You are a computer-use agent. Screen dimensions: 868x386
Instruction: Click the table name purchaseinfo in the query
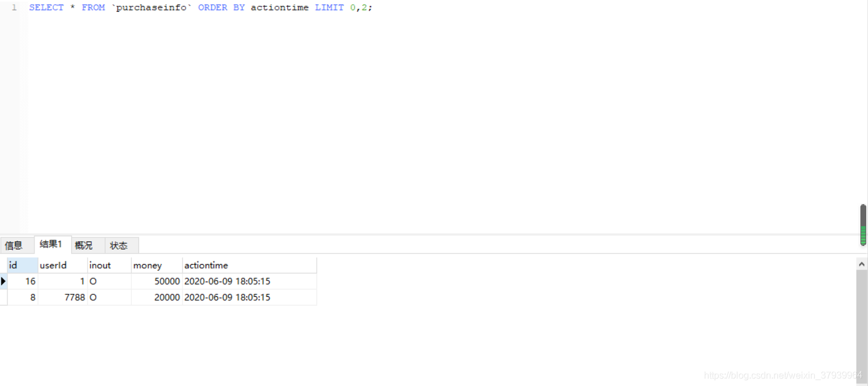pyautogui.click(x=150, y=7)
